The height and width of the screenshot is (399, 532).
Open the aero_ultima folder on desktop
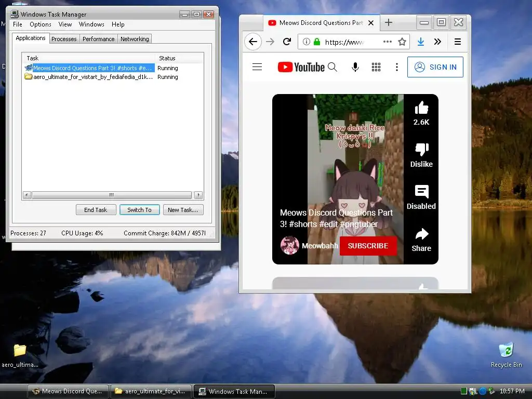point(20,354)
